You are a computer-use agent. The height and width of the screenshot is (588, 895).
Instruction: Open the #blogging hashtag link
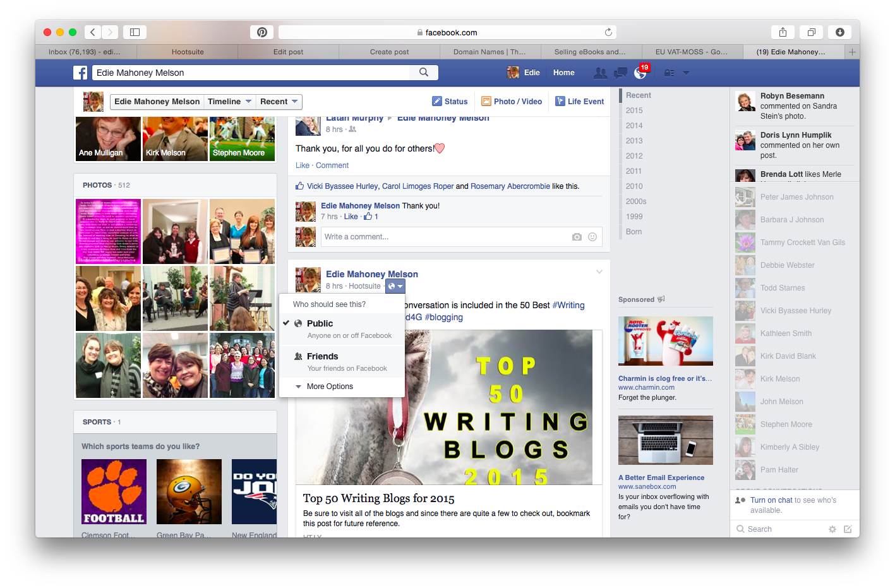[x=444, y=317]
